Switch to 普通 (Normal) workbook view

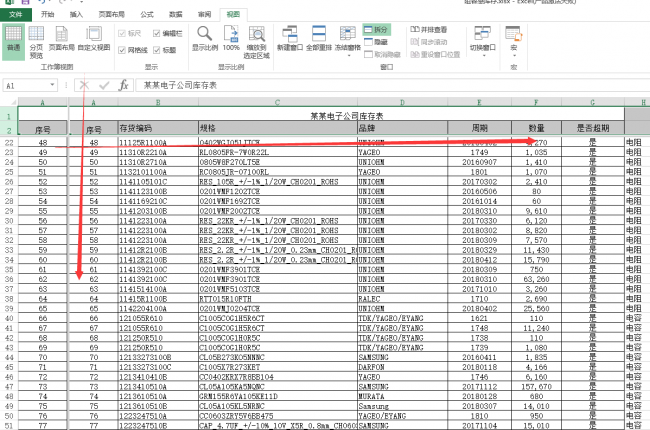point(13,41)
